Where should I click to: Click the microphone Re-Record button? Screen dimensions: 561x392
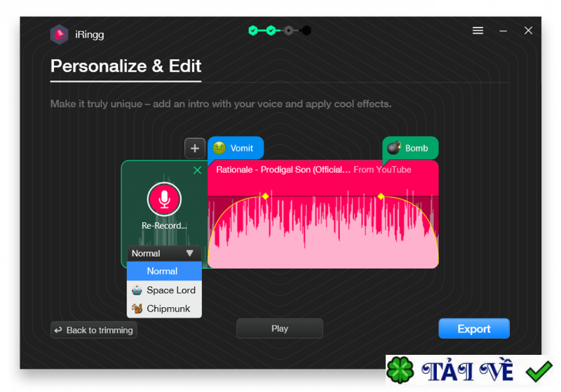164,199
